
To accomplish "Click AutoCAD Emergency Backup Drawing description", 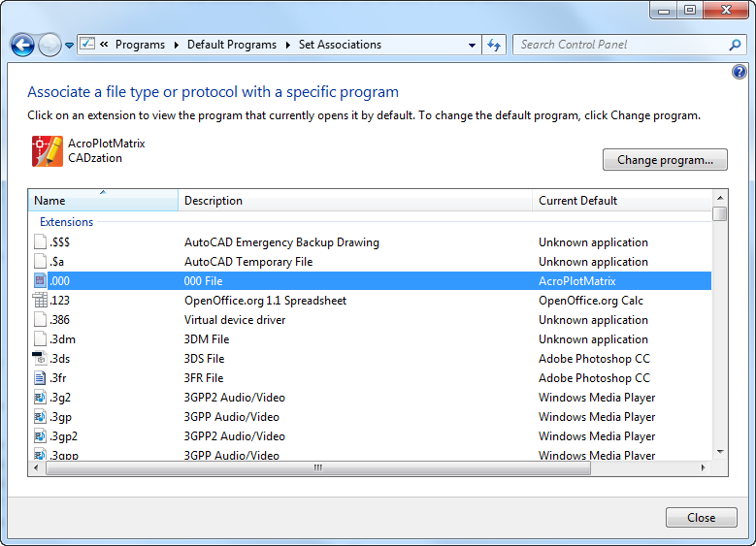I will tap(281, 242).
